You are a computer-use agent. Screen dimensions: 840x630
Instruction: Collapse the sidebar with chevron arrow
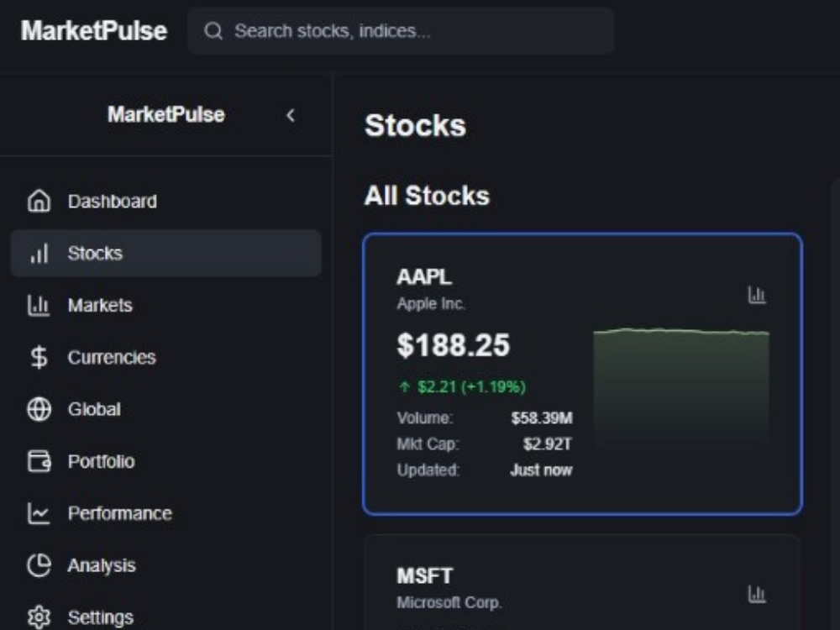pos(291,115)
